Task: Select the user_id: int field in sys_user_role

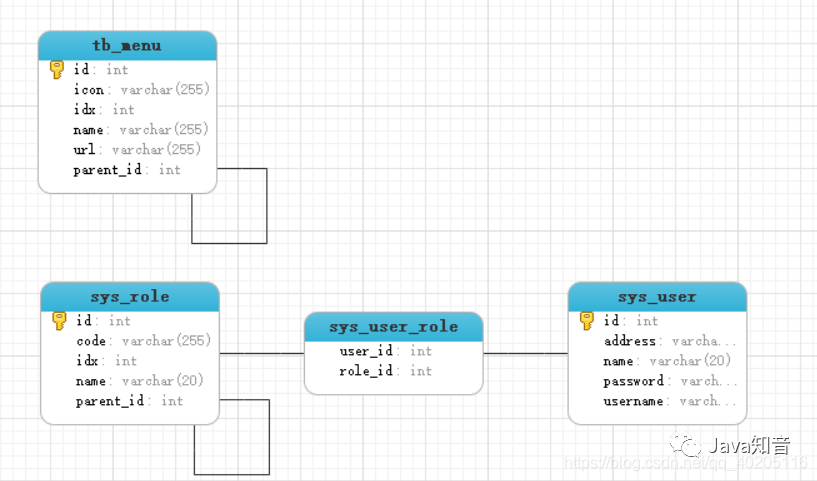Action: tap(386, 351)
